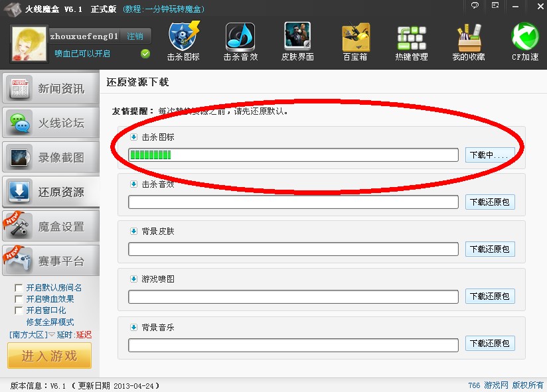
Task: Click the 击杀图标 green progress bar
Action: [x=293, y=155]
